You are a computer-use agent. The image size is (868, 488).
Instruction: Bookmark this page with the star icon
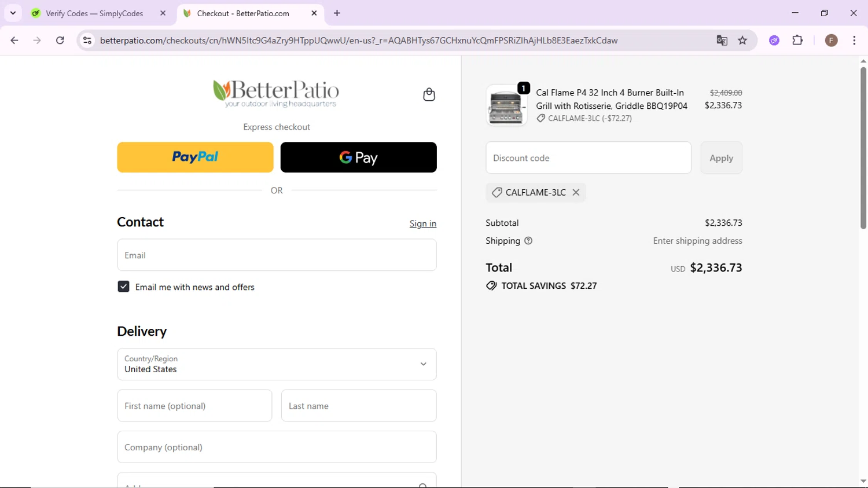pyautogui.click(x=742, y=41)
